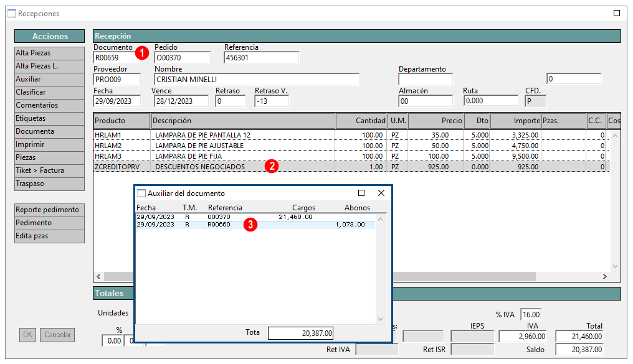Open the Piezas action
The width and height of the screenshot is (633, 364).
point(49,157)
